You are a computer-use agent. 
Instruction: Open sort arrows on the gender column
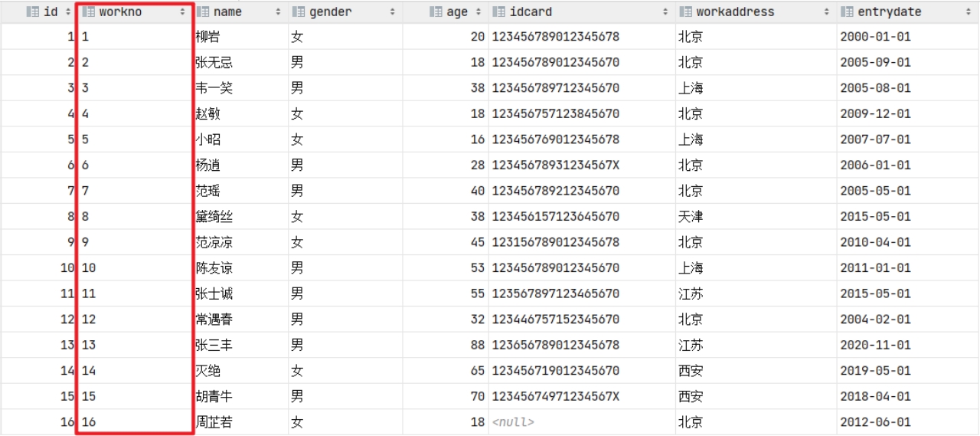(x=393, y=11)
